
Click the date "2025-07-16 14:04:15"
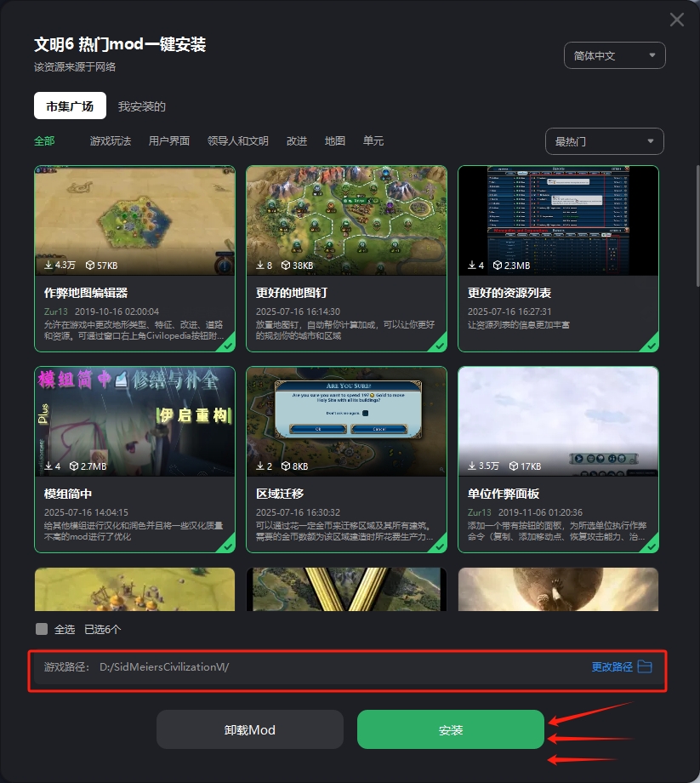86,512
